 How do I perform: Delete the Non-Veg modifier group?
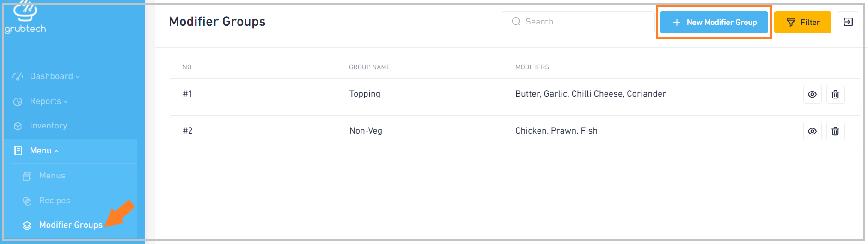(835, 131)
